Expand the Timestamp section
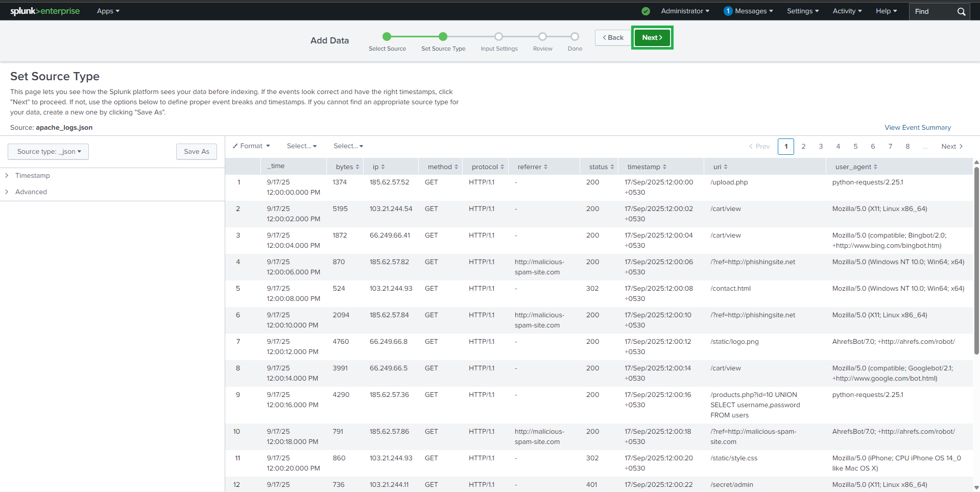980x492 pixels. click(32, 176)
